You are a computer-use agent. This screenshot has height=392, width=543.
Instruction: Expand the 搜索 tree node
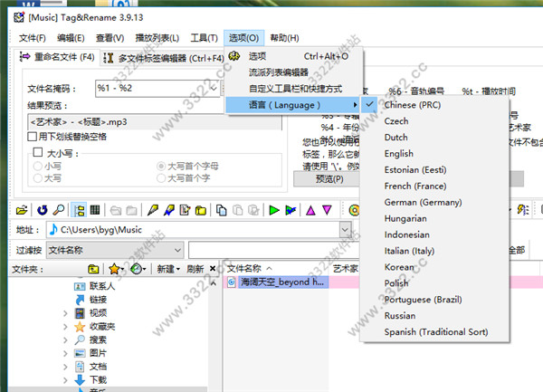tap(65, 340)
